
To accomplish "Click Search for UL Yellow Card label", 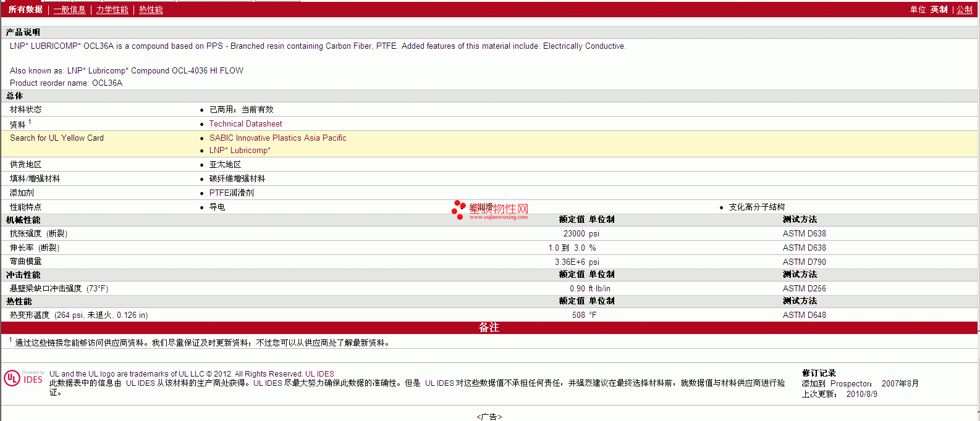I will click(57, 138).
